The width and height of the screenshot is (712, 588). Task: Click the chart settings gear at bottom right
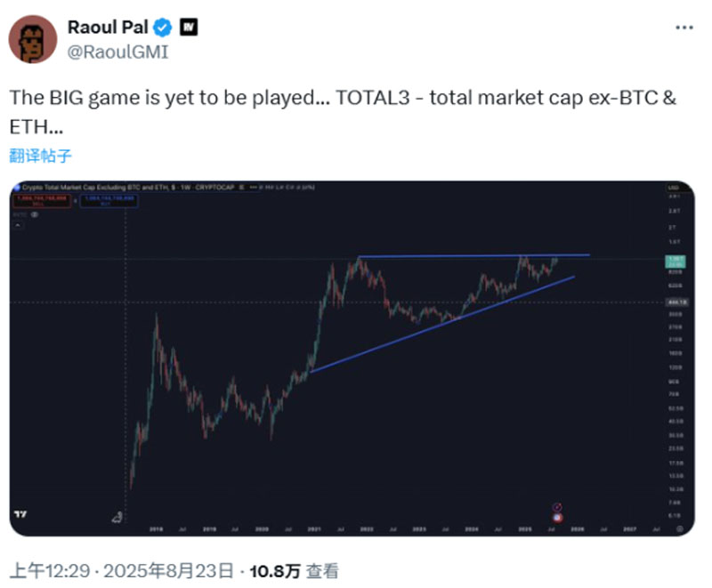[x=679, y=528]
